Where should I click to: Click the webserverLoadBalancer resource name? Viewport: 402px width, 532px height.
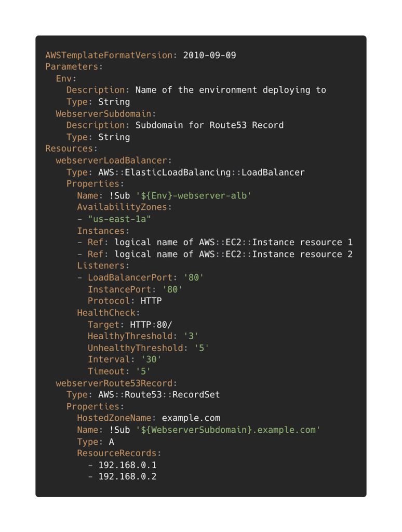[112, 161]
